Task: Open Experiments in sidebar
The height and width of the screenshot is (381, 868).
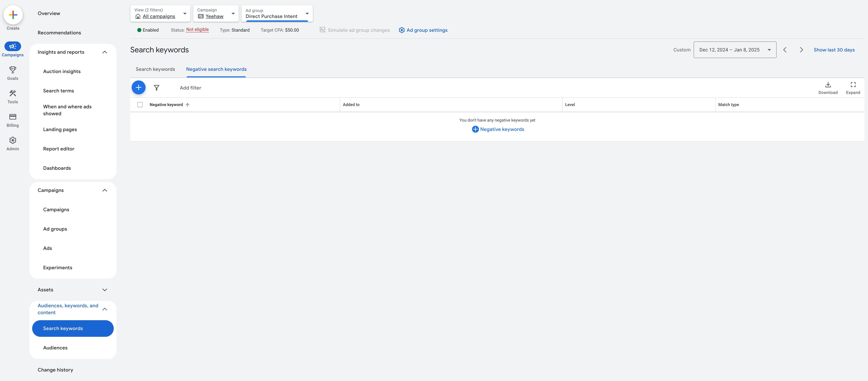Action: 58,268
